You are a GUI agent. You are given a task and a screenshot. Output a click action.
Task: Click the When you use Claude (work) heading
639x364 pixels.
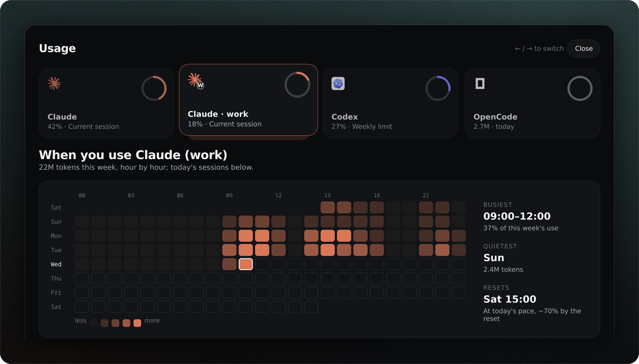(133, 155)
